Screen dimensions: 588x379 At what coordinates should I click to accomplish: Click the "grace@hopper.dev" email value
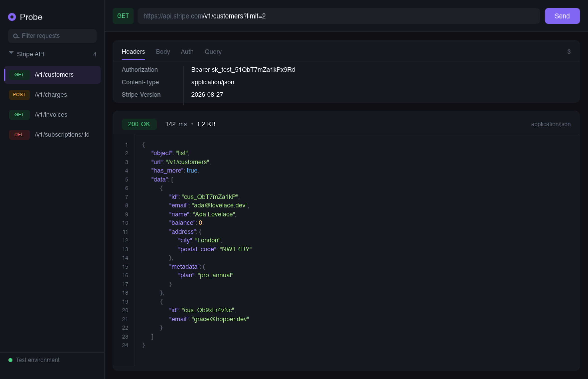[x=220, y=319]
